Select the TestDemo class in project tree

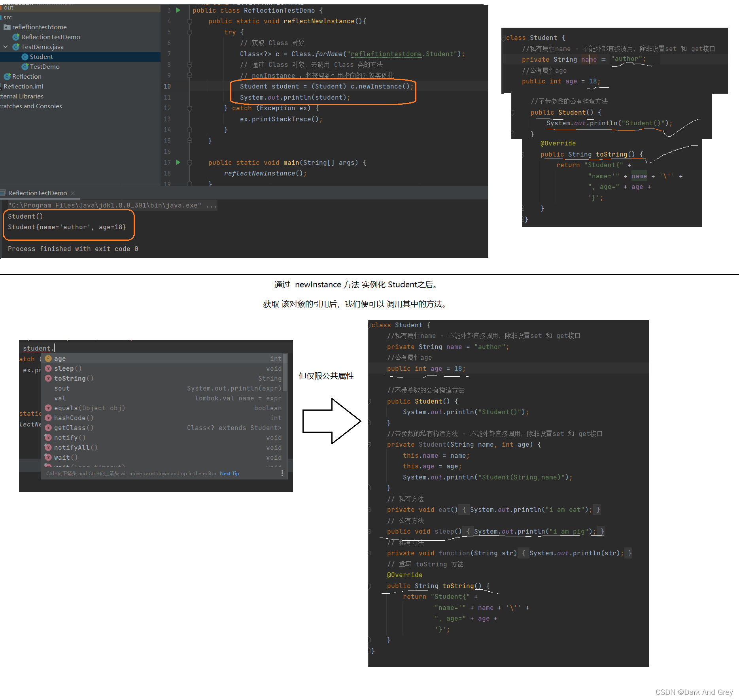[x=45, y=66]
